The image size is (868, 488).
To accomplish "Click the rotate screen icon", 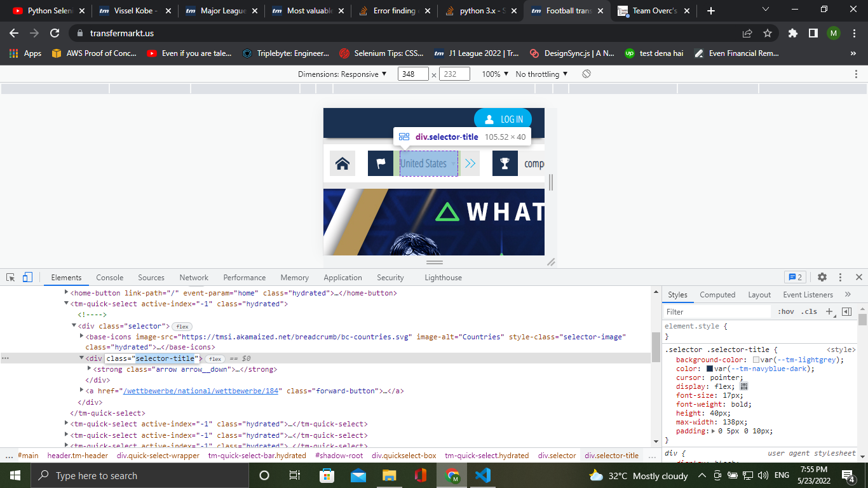I will coord(587,74).
